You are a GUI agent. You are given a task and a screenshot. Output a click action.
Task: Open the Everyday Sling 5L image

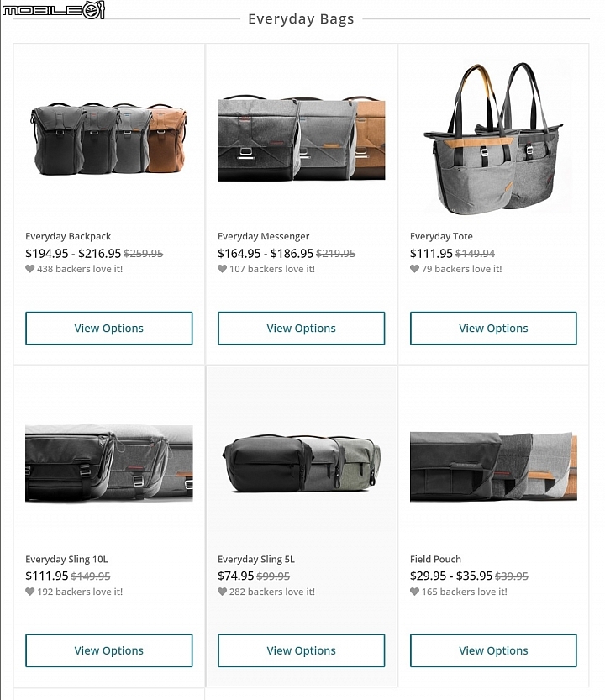(x=302, y=464)
